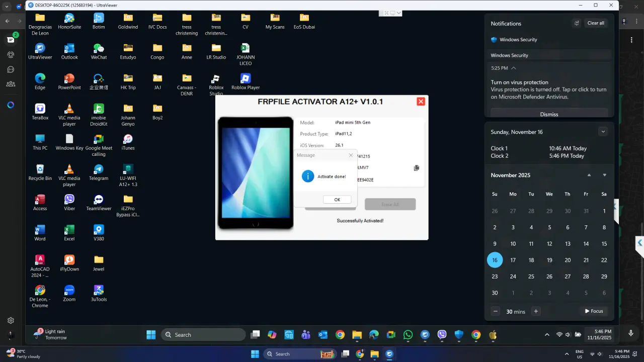The height and width of the screenshot is (362, 644).
Task: Click the remote taskbar Search box
Action: [203, 335]
